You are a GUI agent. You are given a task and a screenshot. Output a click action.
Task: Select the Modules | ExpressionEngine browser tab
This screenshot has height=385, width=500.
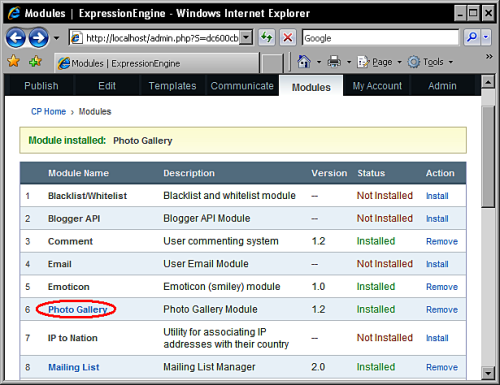click(x=157, y=63)
